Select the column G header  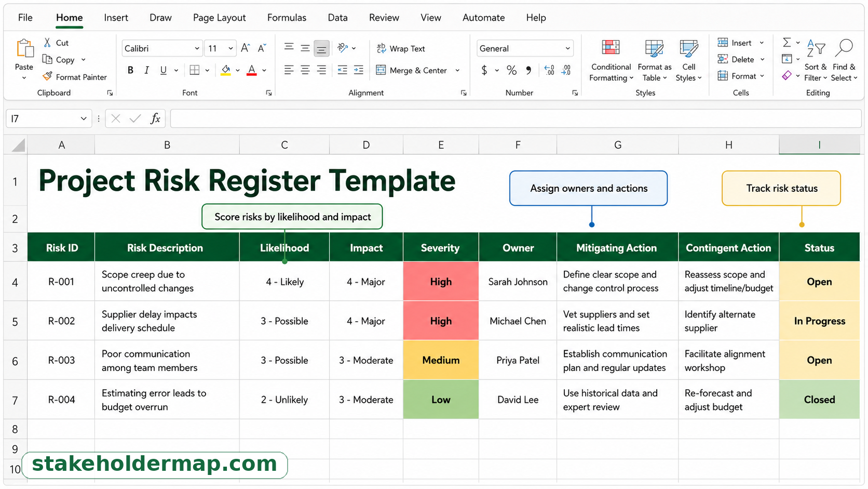pyautogui.click(x=617, y=145)
